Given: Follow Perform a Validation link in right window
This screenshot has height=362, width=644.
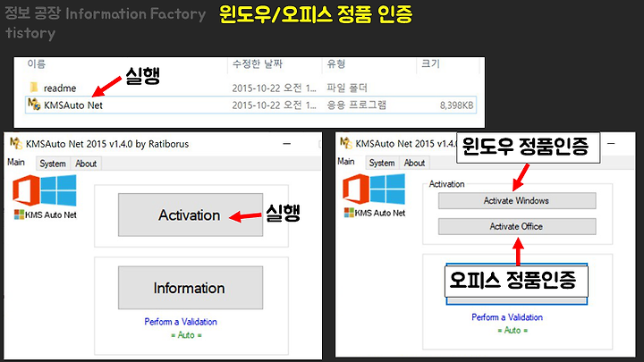Looking at the screenshot, I should click(507, 317).
